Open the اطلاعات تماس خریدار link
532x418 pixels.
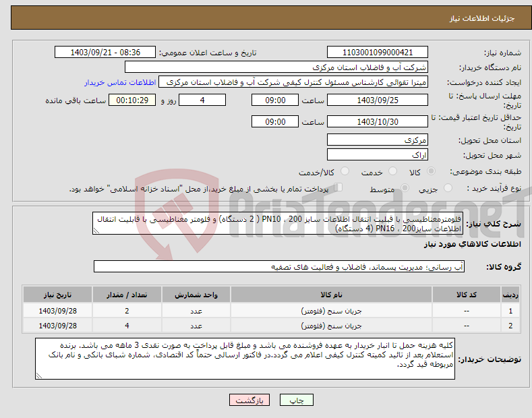pyautogui.click(x=120, y=82)
